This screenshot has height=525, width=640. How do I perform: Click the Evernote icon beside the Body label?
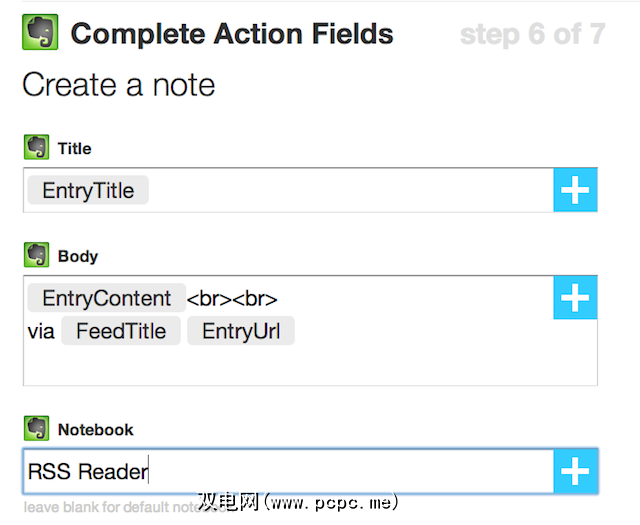37,256
